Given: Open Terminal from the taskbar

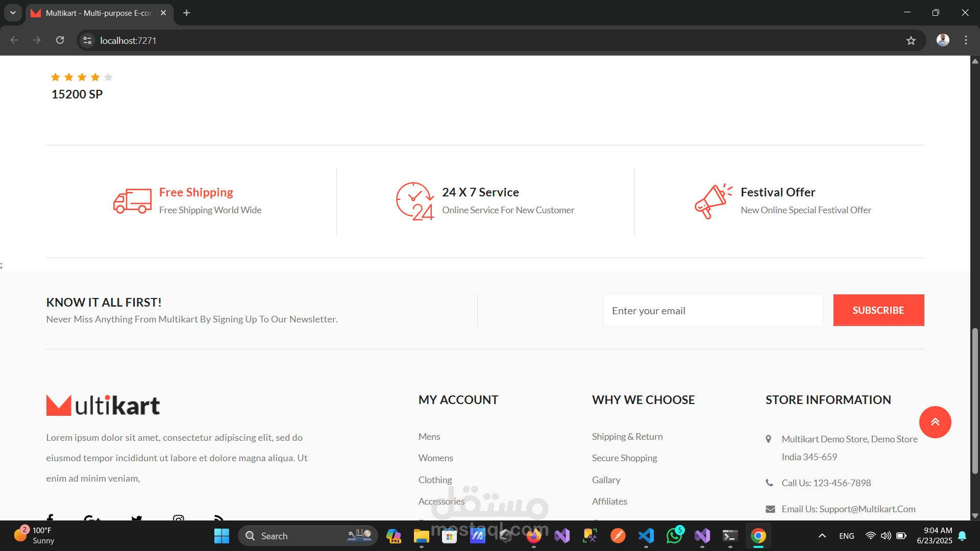Looking at the screenshot, I should [x=730, y=536].
